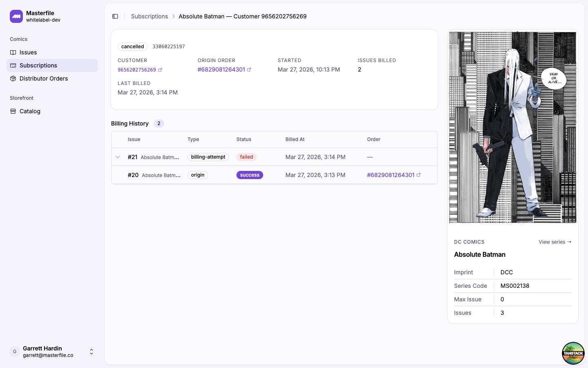Click breadcrumb Absolute Batman — Customer title
This screenshot has width=588, height=368.
point(243,16)
